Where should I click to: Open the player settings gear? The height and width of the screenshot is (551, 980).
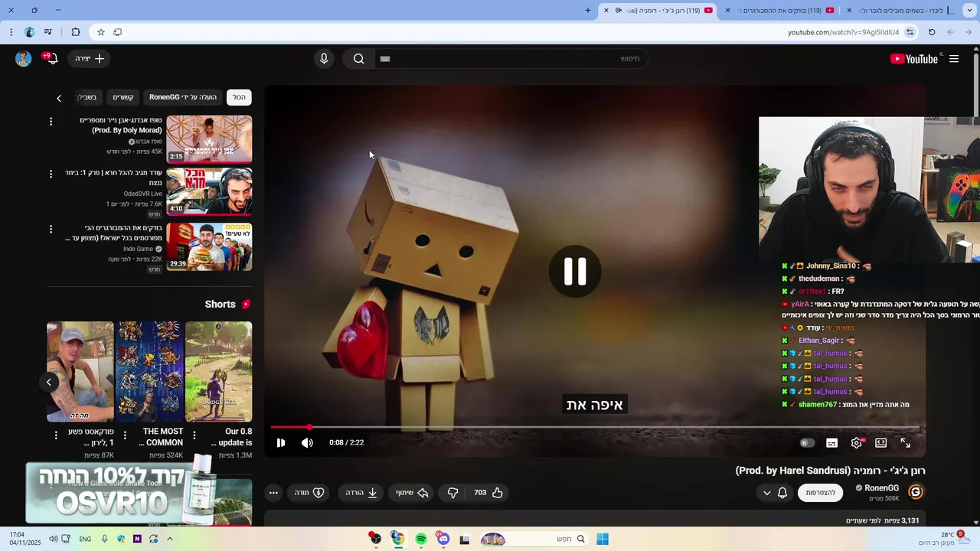click(x=857, y=443)
